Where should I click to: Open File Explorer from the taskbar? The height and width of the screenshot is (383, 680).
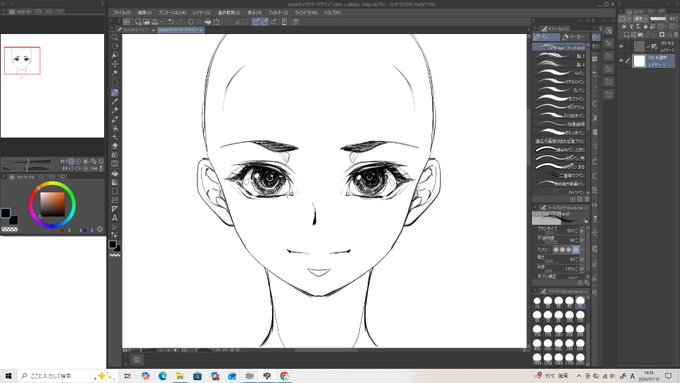(180, 376)
